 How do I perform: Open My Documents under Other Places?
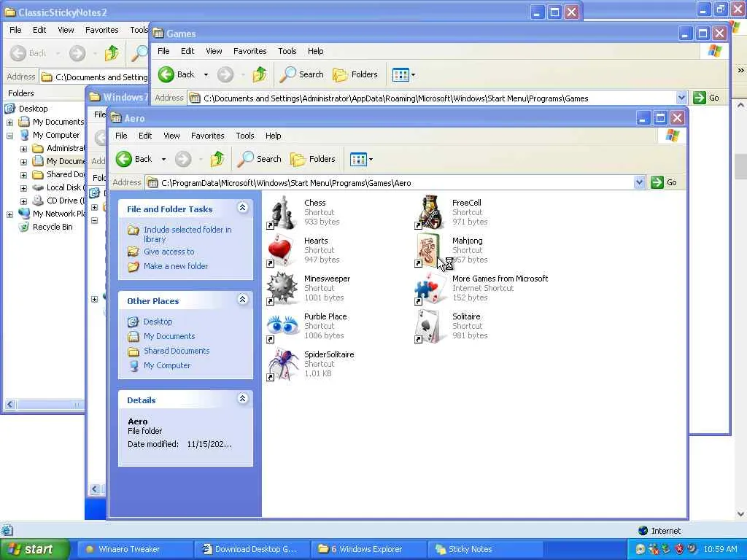pos(169,336)
